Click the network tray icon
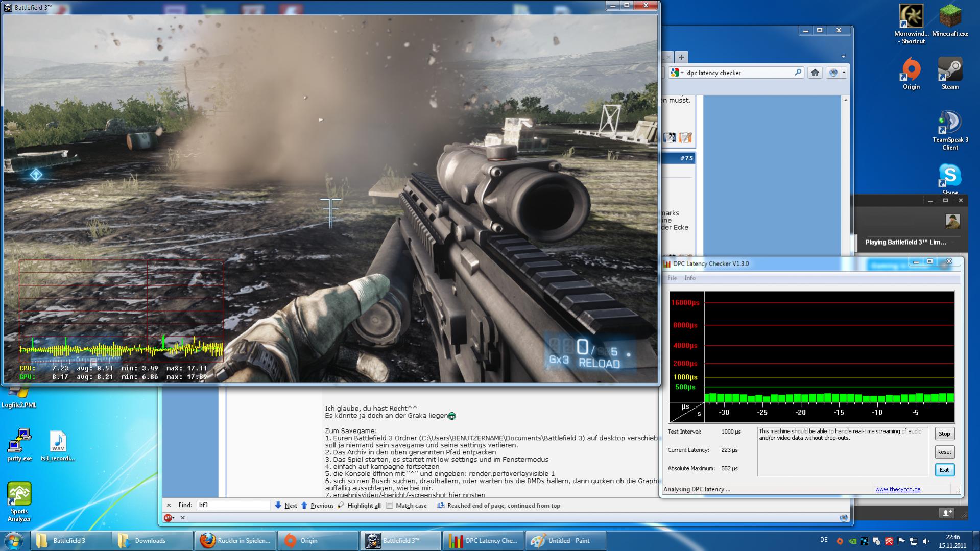Image resolution: width=980 pixels, height=551 pixels. [914, 541]
